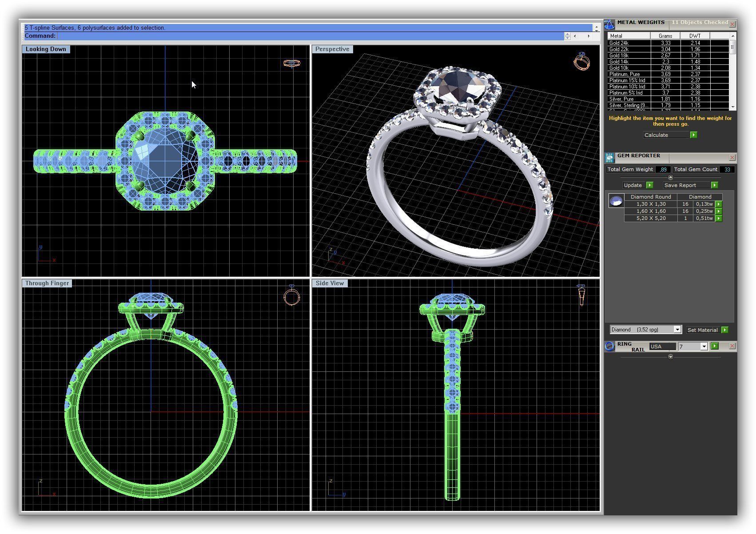Viewport: 756px width, 534px height.
Task: Select the Side View viewport label
Action: point(330,283)
